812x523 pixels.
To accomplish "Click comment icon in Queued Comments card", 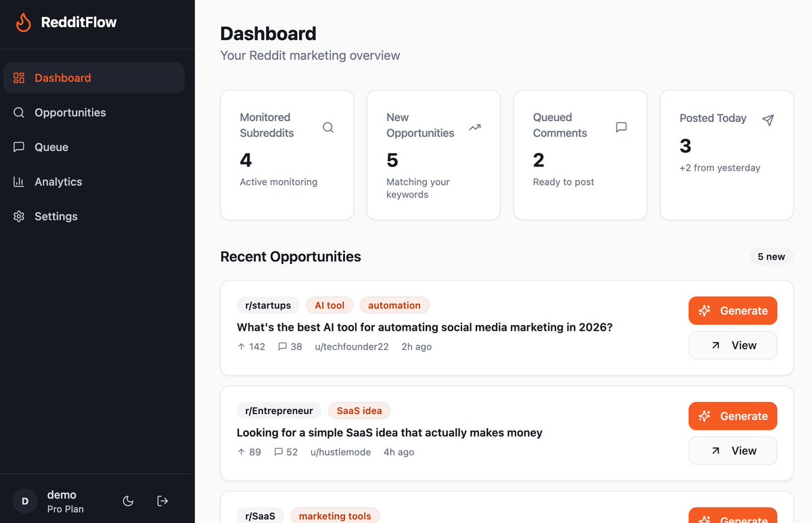I will point(621,127).
